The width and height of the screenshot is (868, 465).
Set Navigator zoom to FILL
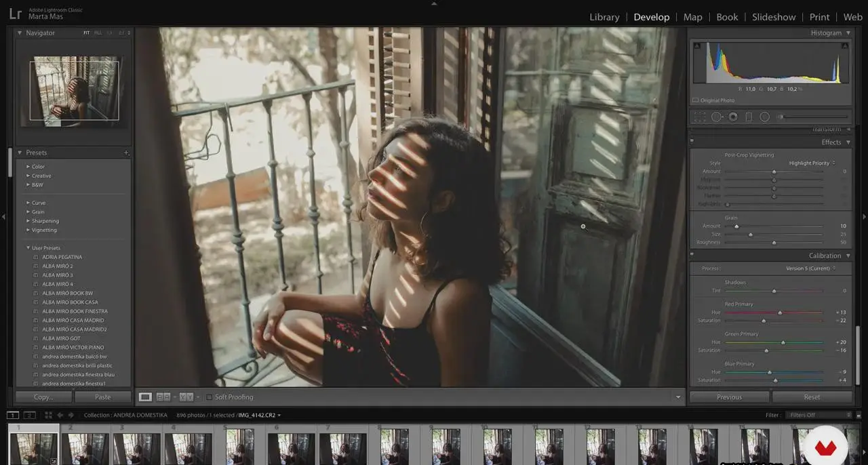(x=98, y=33)
